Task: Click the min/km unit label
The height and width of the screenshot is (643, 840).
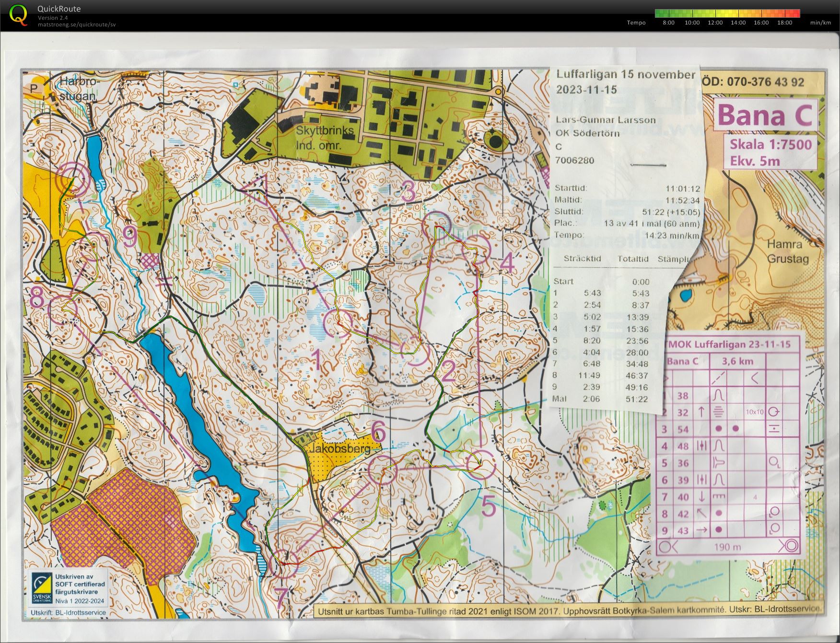Action: pos(820,23)
